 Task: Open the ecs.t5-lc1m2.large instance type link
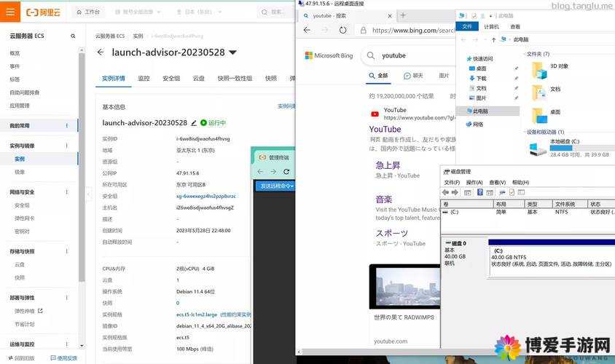pyautogui.click(x=197, y=314)
